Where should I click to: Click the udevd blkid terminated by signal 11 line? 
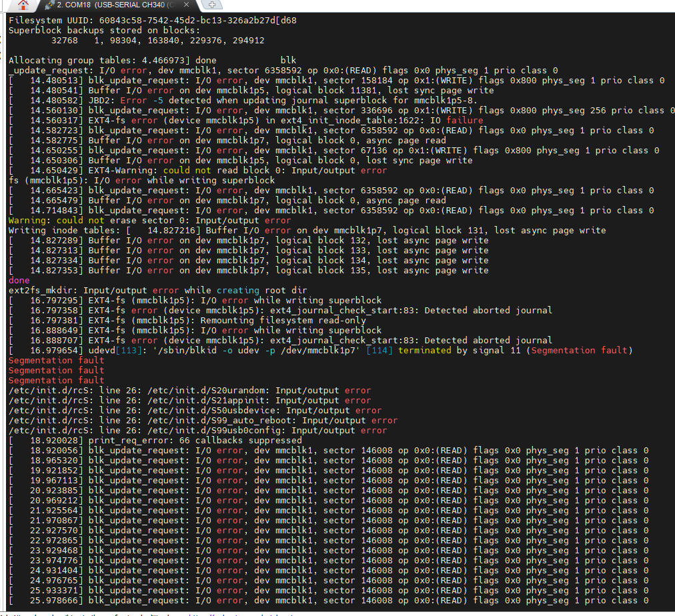[321, 350]
